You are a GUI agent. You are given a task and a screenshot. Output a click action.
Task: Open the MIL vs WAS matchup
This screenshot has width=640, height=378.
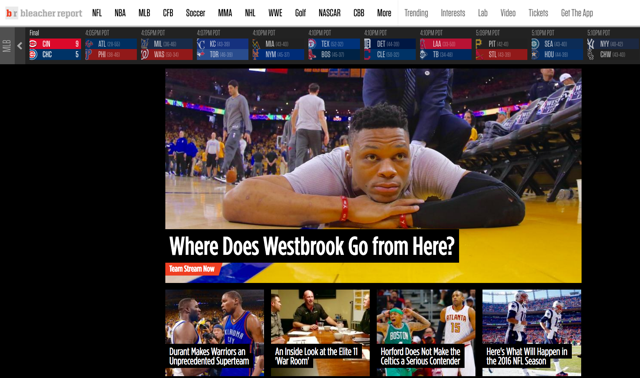[167, 46]
